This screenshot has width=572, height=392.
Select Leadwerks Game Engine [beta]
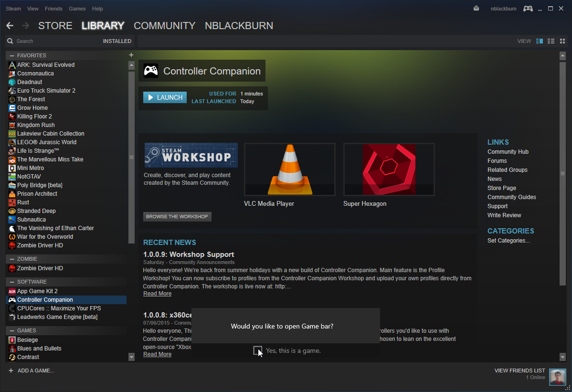coord(66,317)
